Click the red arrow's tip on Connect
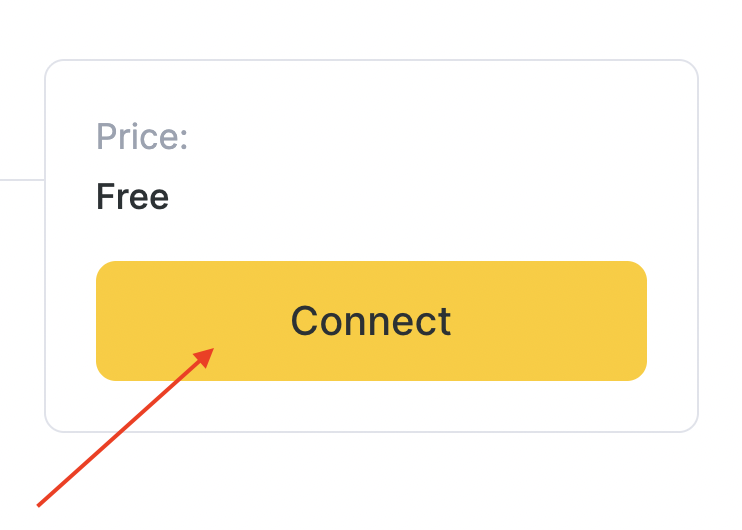 [x=211, y=350]
